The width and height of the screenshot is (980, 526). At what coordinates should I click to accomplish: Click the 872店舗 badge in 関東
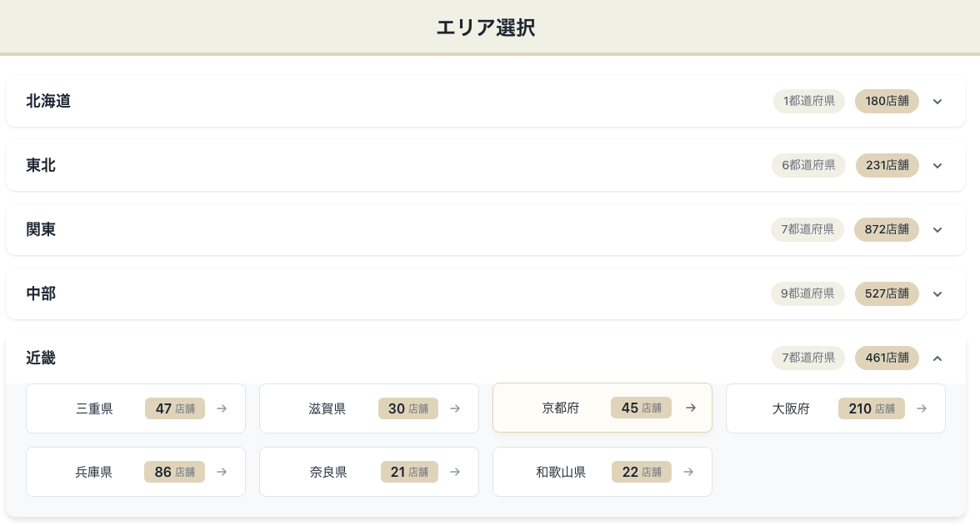[x=886, y=229]
